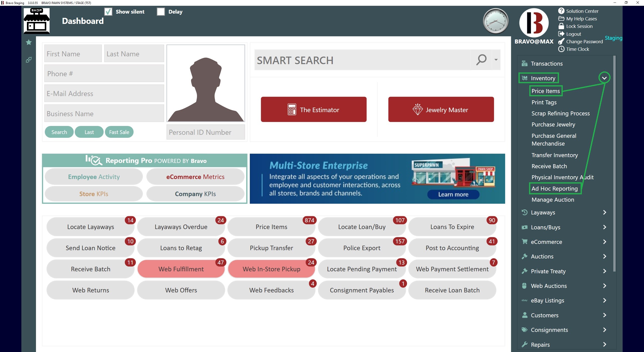Viewport: 644px width, 352px height.
Task: Click the Private Treaty gavel icon
Action: coord(525,271)
